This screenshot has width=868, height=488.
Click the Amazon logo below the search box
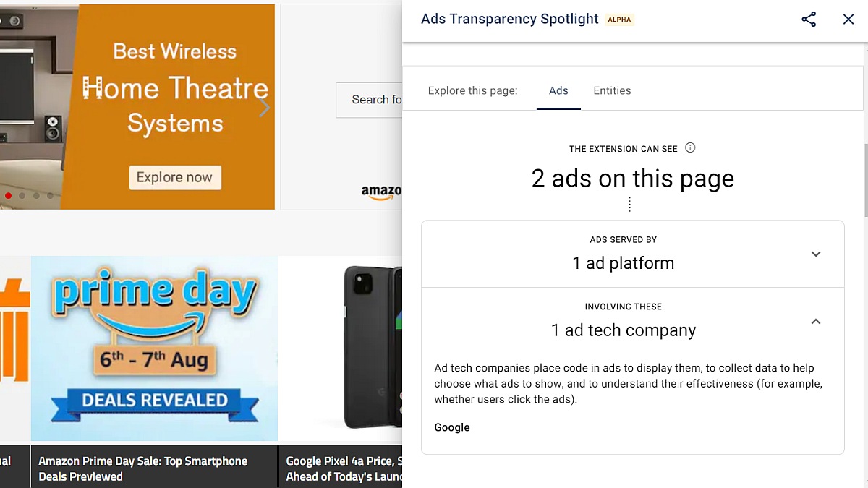[x=382, y=192]
